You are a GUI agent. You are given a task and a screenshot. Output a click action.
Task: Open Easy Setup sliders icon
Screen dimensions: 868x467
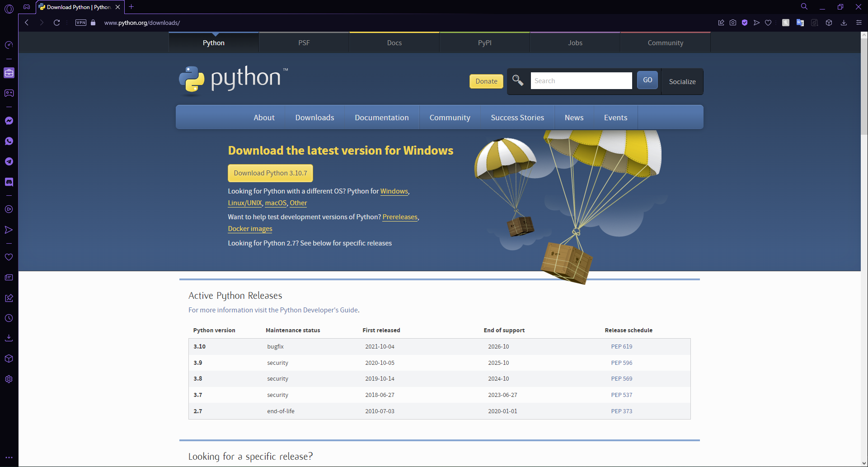[x=859, y=23]
